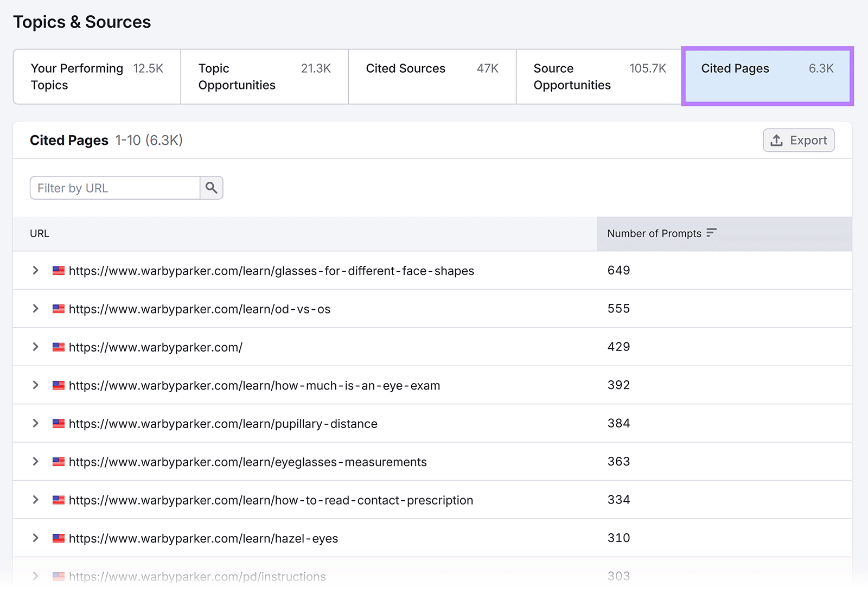Select the Cited Pages tab
The height and width of the screenshot is (593, 868).
(767, 76)
